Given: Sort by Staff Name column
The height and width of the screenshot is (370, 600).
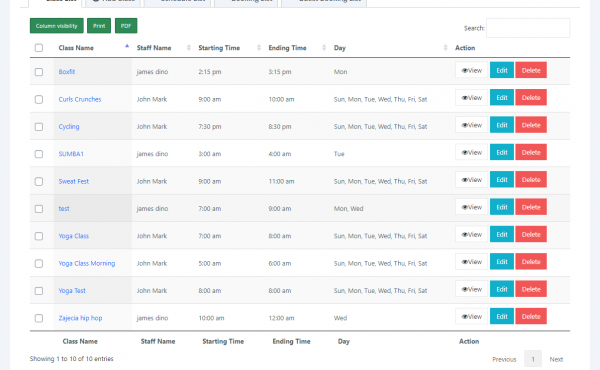Looking at the screenshot, I should click(163, 48).
